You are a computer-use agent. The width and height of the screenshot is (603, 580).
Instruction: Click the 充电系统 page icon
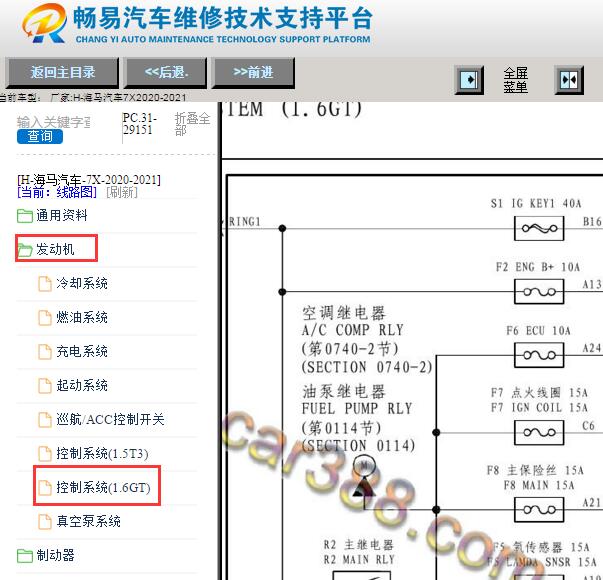click(45, 352)
